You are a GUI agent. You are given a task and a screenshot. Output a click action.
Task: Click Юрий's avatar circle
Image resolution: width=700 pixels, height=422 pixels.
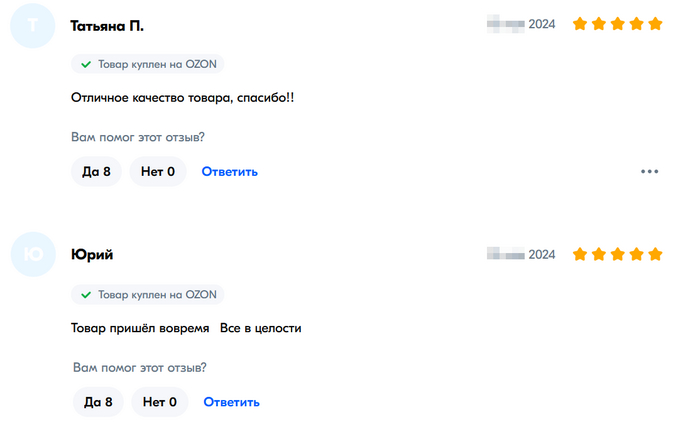33,254
